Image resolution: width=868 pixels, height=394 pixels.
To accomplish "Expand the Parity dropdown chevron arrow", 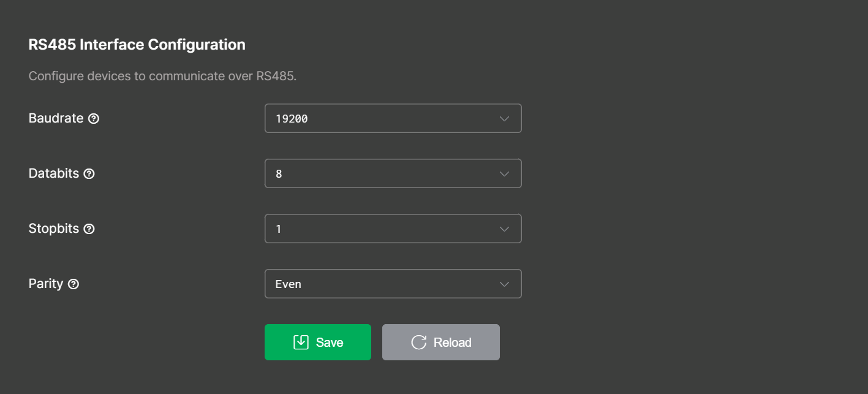I will (x=504, y=284).
